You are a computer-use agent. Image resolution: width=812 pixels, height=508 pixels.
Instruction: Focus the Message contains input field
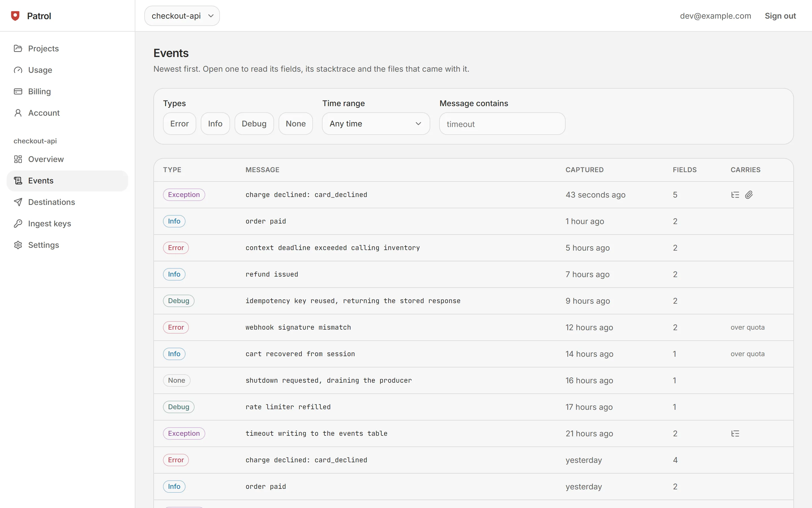click(502, 124)
